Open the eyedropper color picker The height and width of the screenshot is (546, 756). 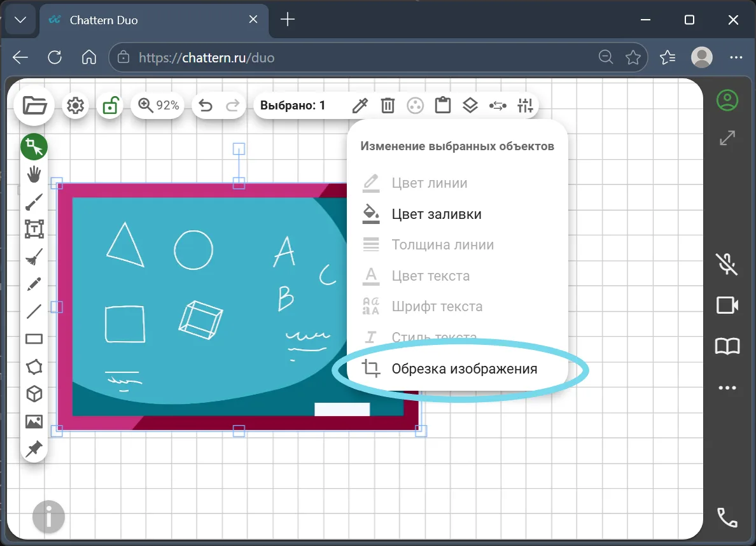click(x=360, y=106)
